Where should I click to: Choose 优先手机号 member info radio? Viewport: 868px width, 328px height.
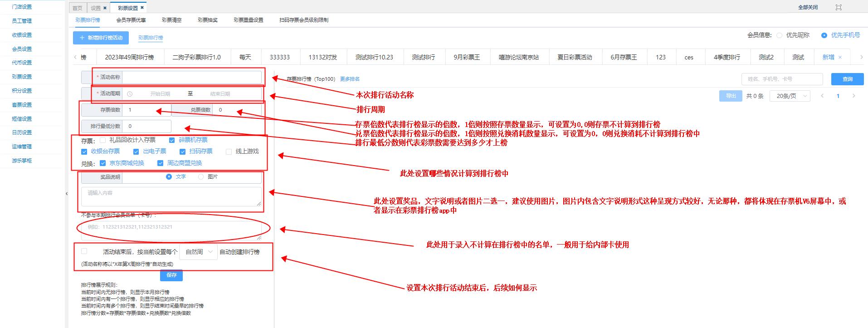click(824, 35)
